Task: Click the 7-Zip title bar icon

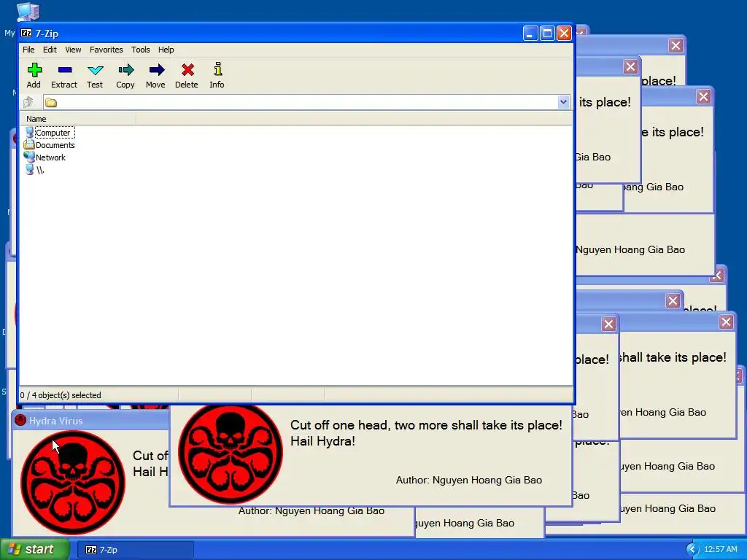Action: [26, 34]
